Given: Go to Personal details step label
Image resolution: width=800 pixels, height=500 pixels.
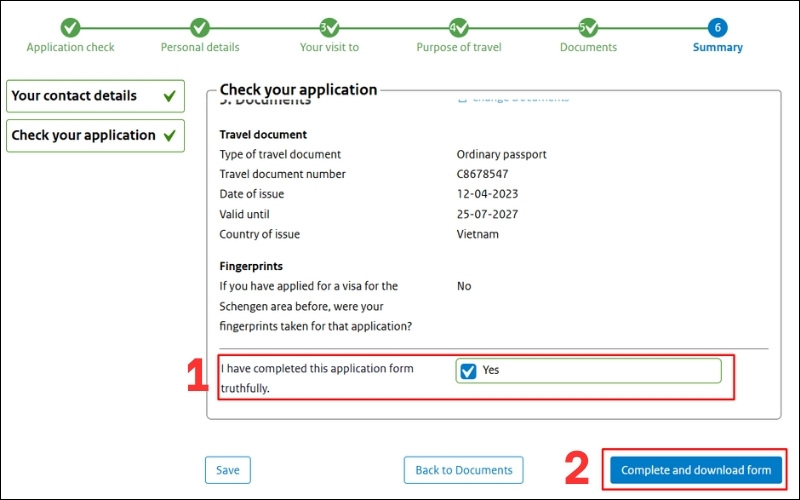Looking at the screenshot, I should 200,47.
